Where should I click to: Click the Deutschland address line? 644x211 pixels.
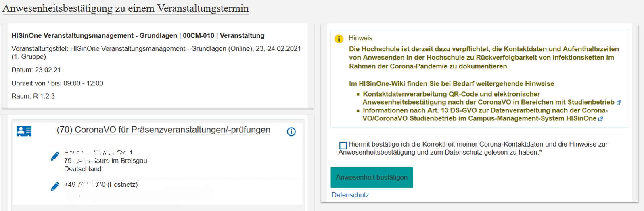(x=83, y=169)
